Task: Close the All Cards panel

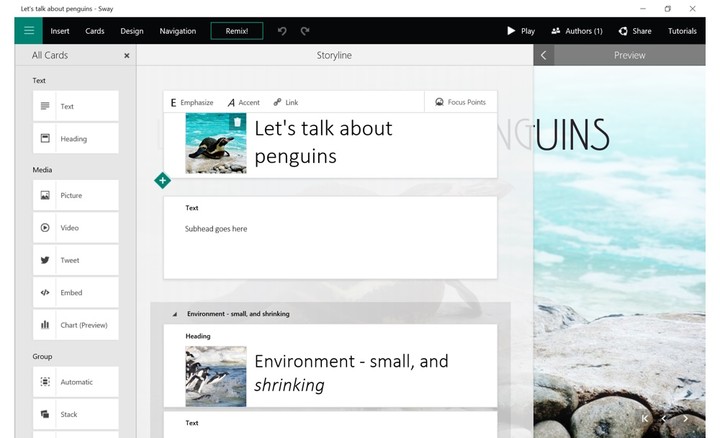Action: coord(127,56)
